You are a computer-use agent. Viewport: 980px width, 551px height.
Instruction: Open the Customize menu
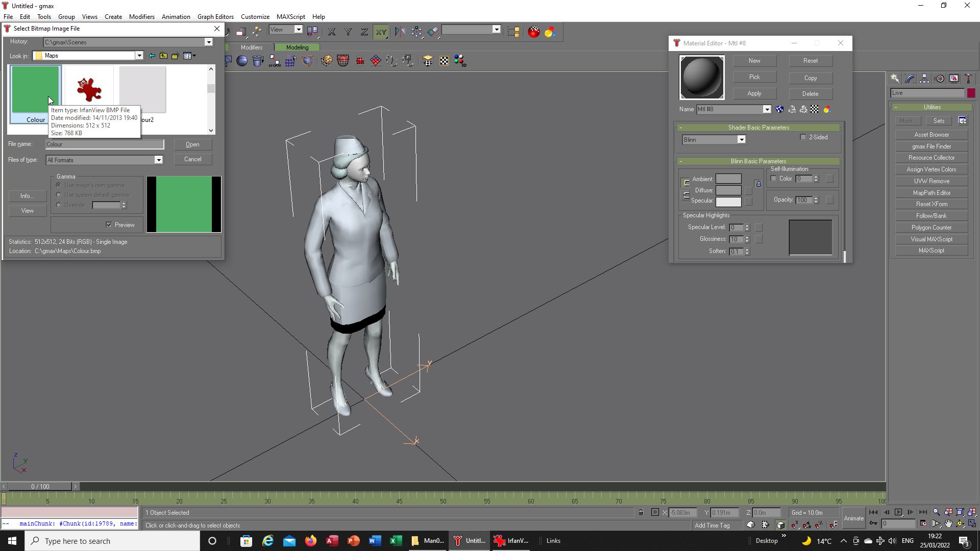pos(255,16)
